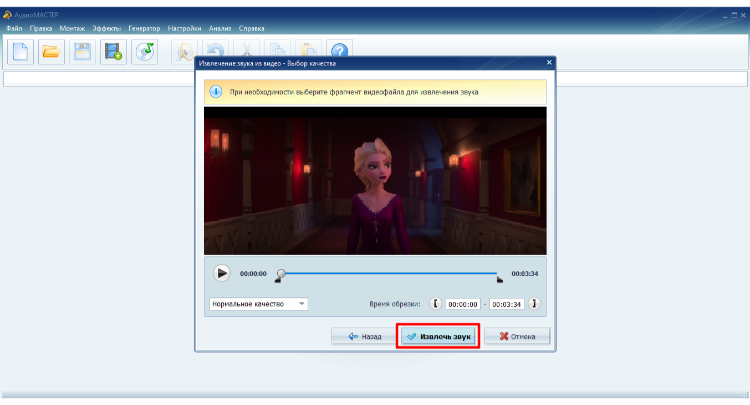Set trim end with right bracket button

534,304
